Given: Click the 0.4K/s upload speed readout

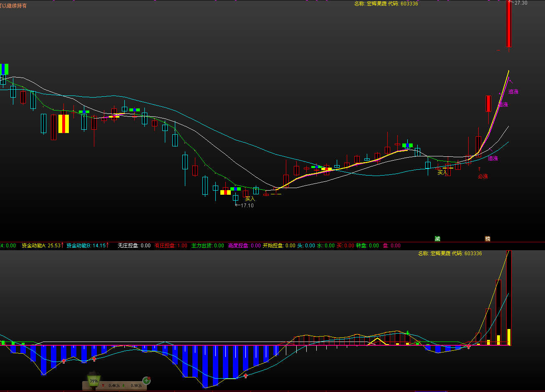Looking at the screenshot, I should pos(114,386).
